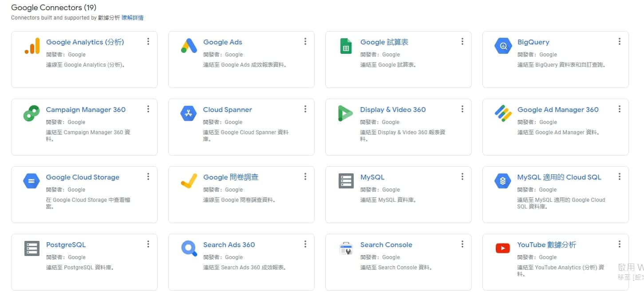This screenshot has height=296, width=644.
Task: Open more options for Display & Video 360
Action: (x=462, y=109)
